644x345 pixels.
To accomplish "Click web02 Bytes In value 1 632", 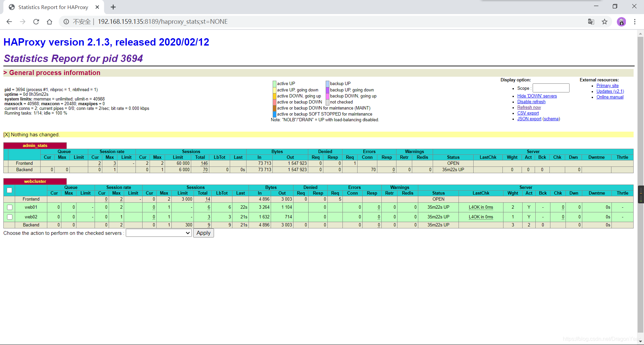I will pos(264,217).
